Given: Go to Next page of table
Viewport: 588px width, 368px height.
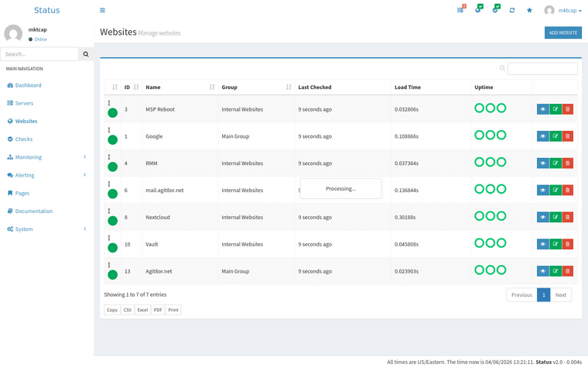Looking at the screenshot, I should pyautogui.click(x=561, y=295).
